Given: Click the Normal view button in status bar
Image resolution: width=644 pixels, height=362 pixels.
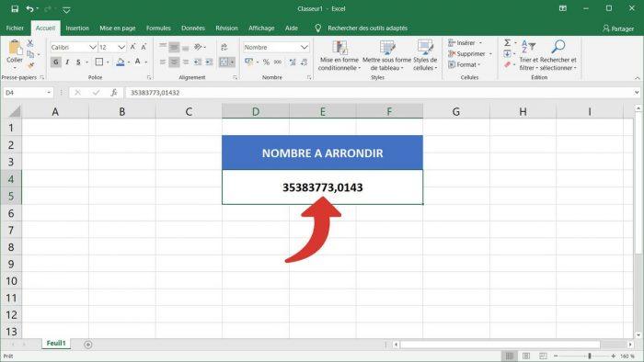Looking at the screenshot, I should tap(510, 356).
